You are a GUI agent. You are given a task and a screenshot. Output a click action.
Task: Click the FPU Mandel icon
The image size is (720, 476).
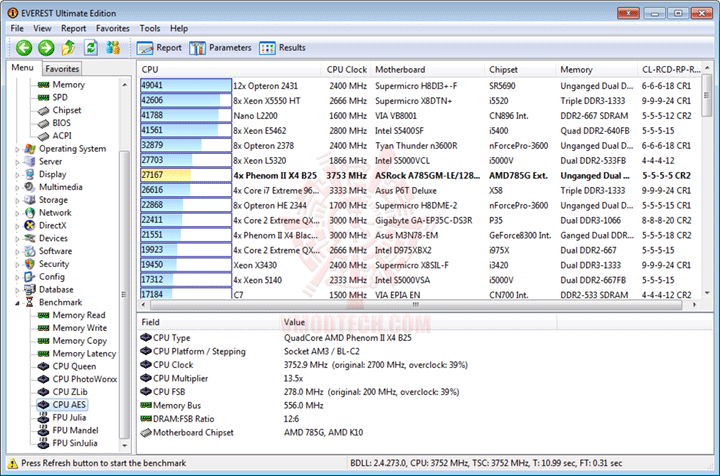[x=44, y=431]
